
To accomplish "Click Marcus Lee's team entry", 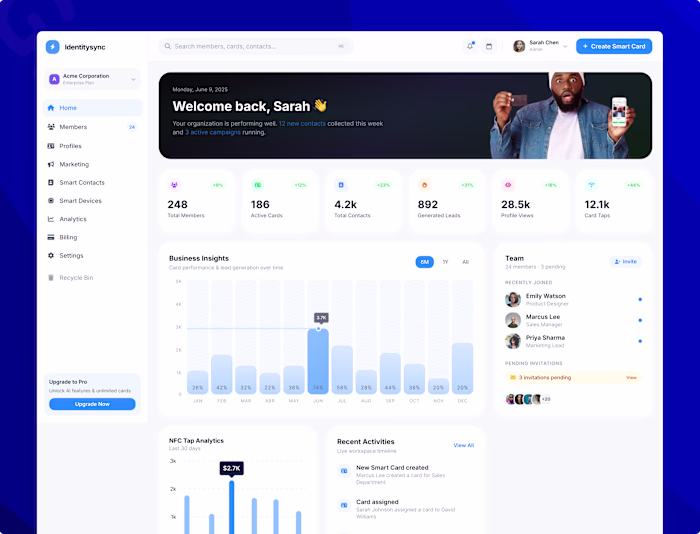I will coord(573,321).
